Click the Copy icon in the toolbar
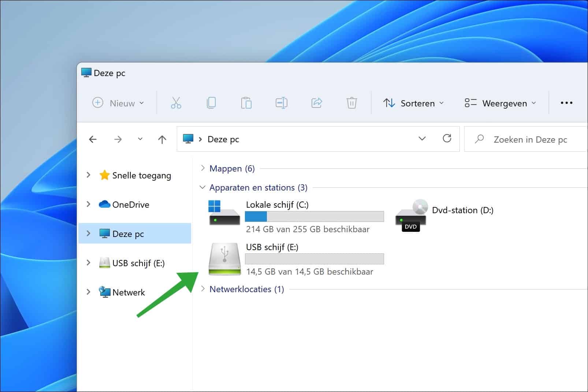 (x=211, y=103)
